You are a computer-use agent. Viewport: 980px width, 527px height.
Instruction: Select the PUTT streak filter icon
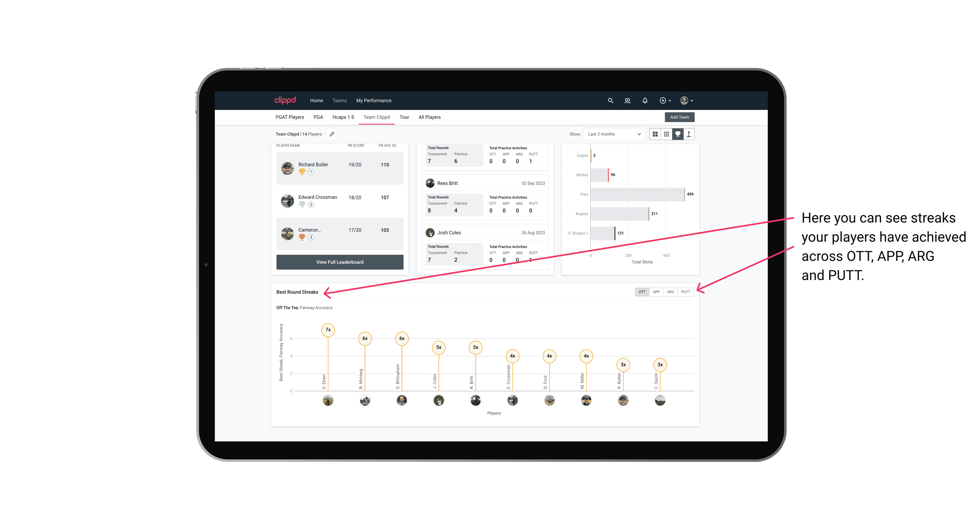coord(685,291)
